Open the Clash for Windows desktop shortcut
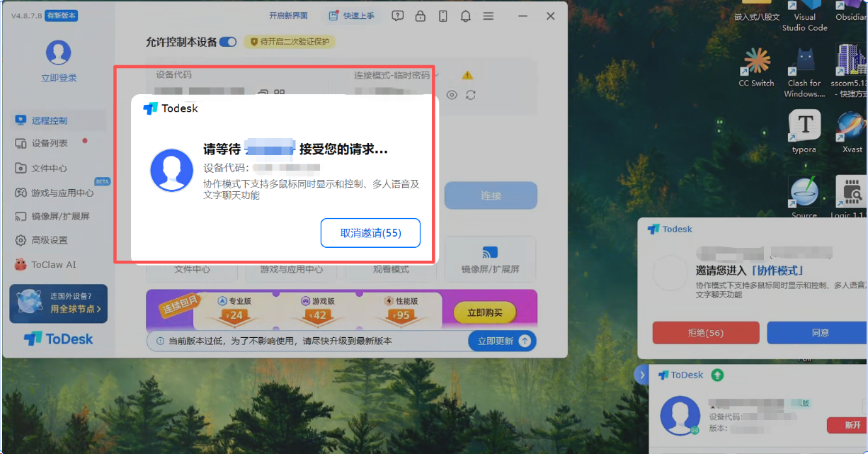This screenshot has width=868, height=454. (804, 72)
